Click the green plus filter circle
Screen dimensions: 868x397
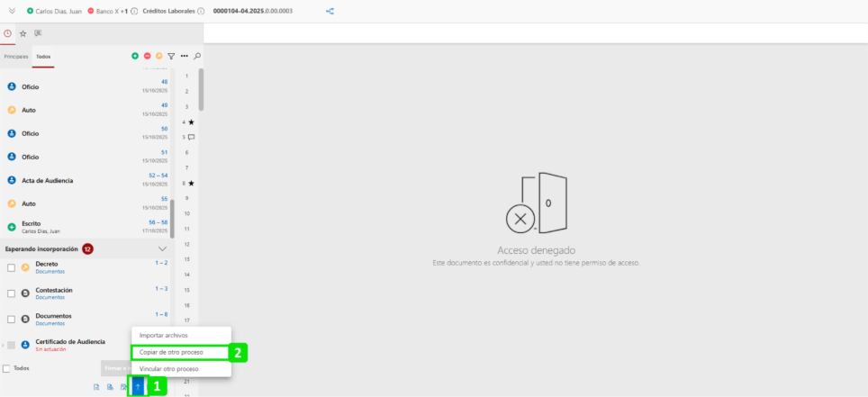(x=135, y=57)
